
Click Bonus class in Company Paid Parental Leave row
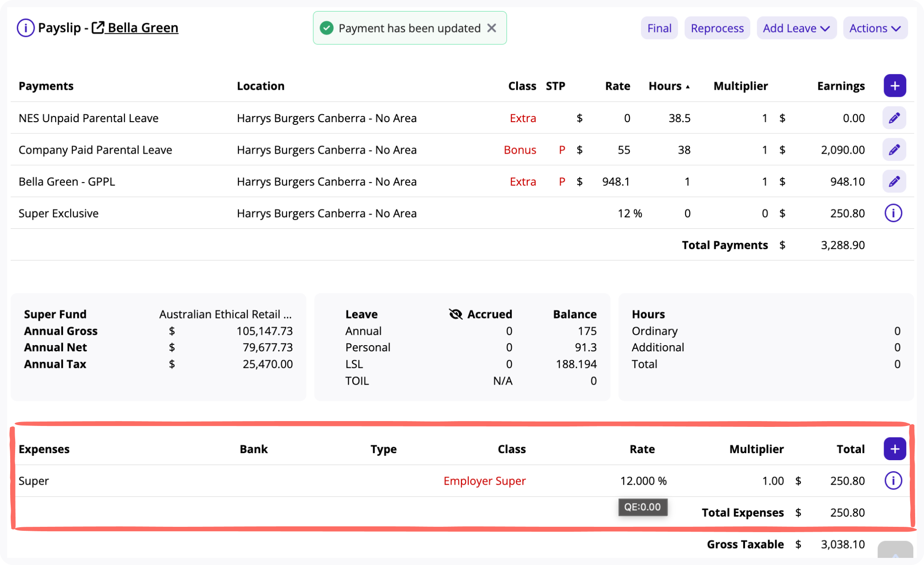[520, 150]
